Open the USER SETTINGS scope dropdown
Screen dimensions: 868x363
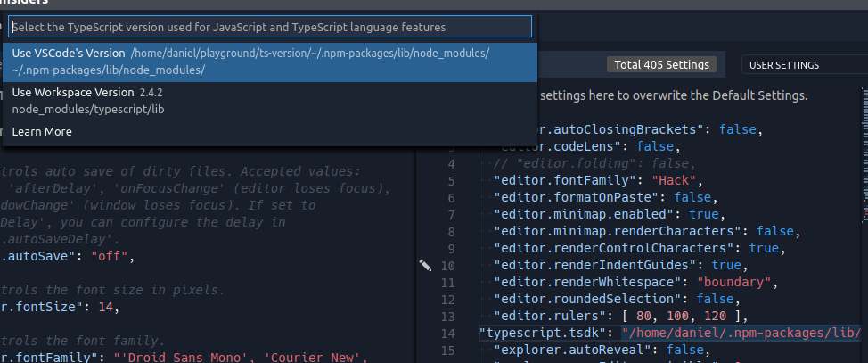pos(805,65)
